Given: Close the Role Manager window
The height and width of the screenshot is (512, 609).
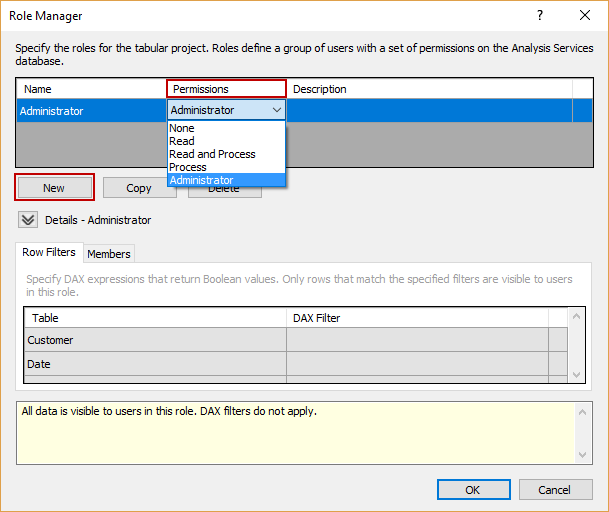Looking at the screenshot, I should 585,15.
